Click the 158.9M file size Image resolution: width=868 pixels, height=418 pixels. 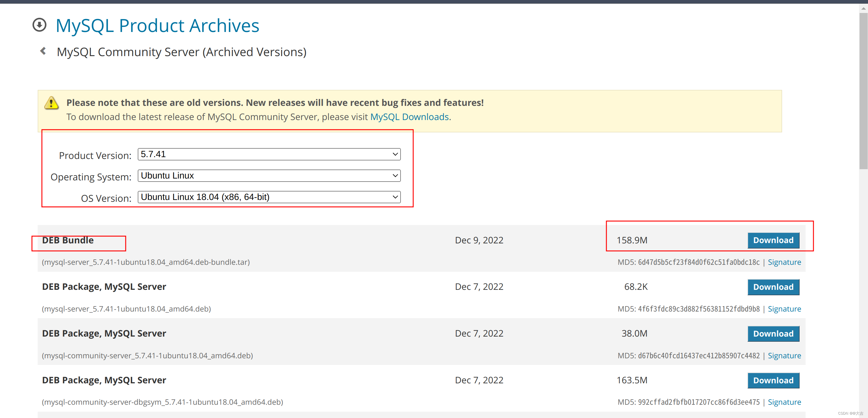click(x=632, y=240)
